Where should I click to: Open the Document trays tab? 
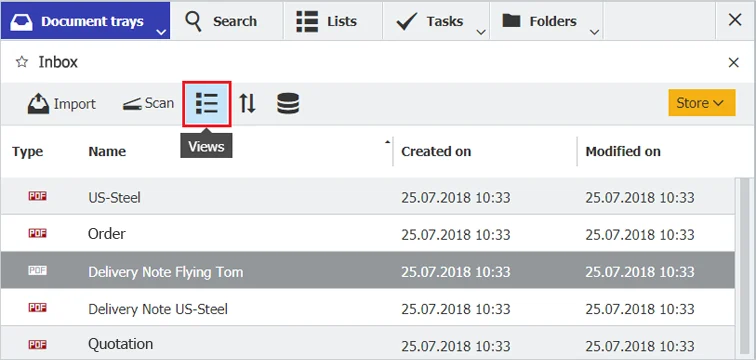point(85,21)
